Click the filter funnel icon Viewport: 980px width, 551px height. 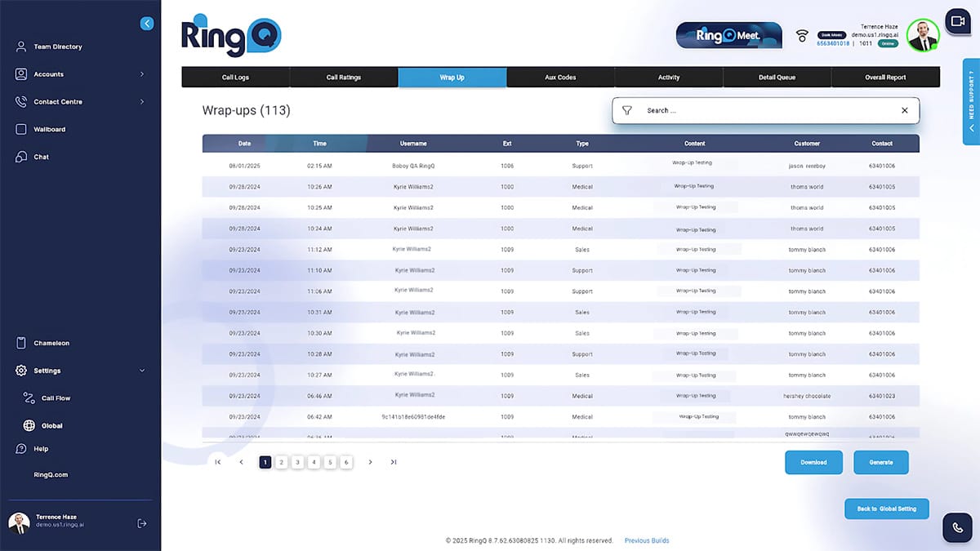click(x=627, y=110)
